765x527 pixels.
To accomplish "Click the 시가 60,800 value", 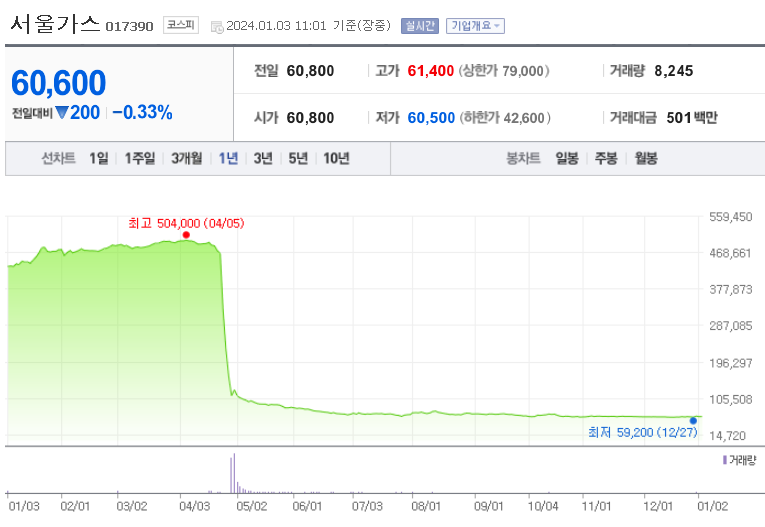I will tap(310, 118).
